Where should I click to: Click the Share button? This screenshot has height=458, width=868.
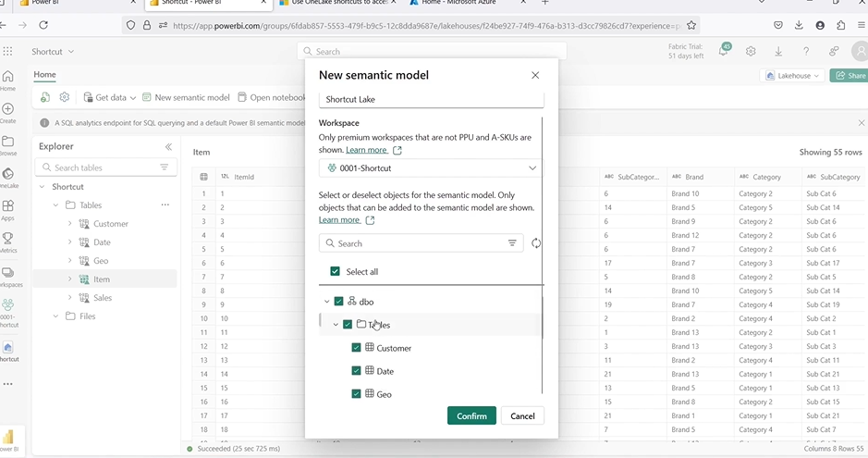[850, 76]
